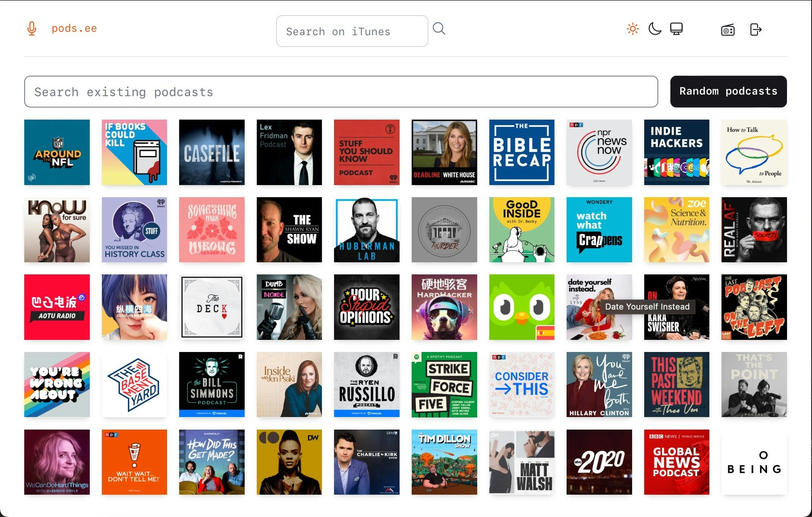Screen dimensions: 812x517
Task: Switch to dark mode via moon icon
Action: (x=654, y=28)
